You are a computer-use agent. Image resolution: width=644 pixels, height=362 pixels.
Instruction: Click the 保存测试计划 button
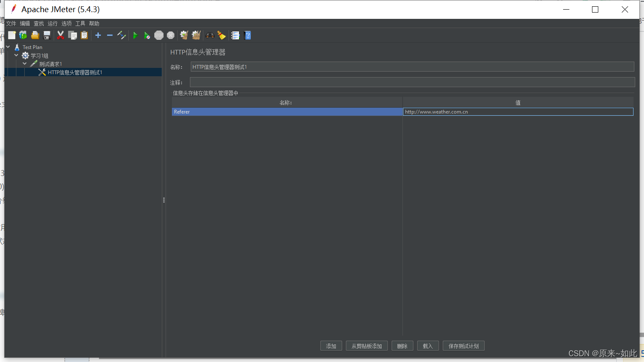[x=464, y=346]
